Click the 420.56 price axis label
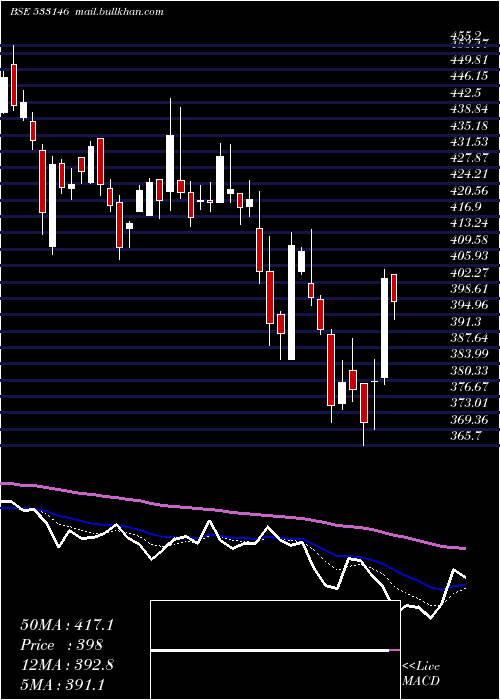Image resolution: width=500 pixels, height=700 pixels. point(469,191)
